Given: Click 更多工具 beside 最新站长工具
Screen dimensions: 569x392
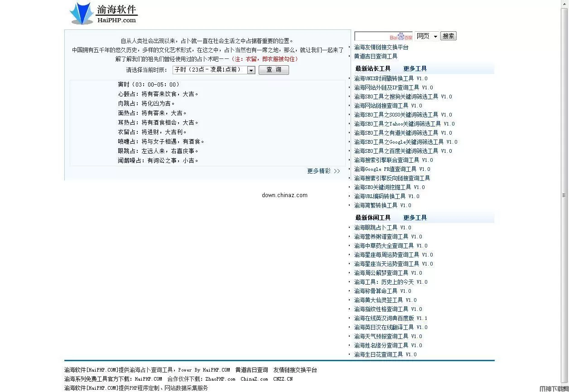Looking at the screenshot, I should (x=414, y=68).
